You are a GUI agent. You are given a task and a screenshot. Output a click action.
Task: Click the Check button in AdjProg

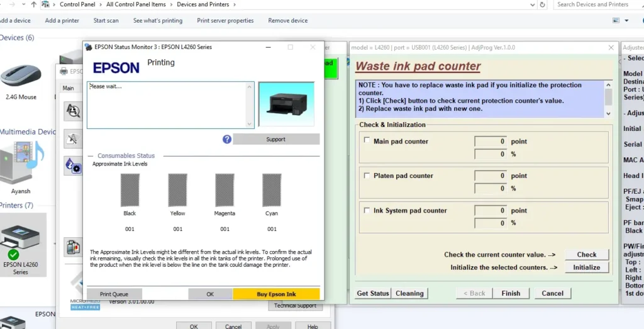click(x=587, y=255)
